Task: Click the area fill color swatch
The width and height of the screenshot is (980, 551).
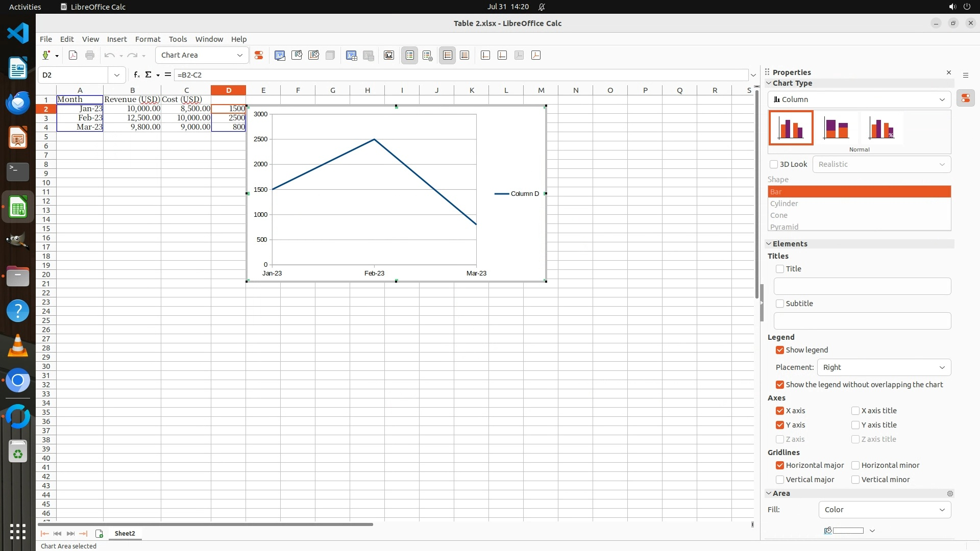Action: [x=848, y=531]
